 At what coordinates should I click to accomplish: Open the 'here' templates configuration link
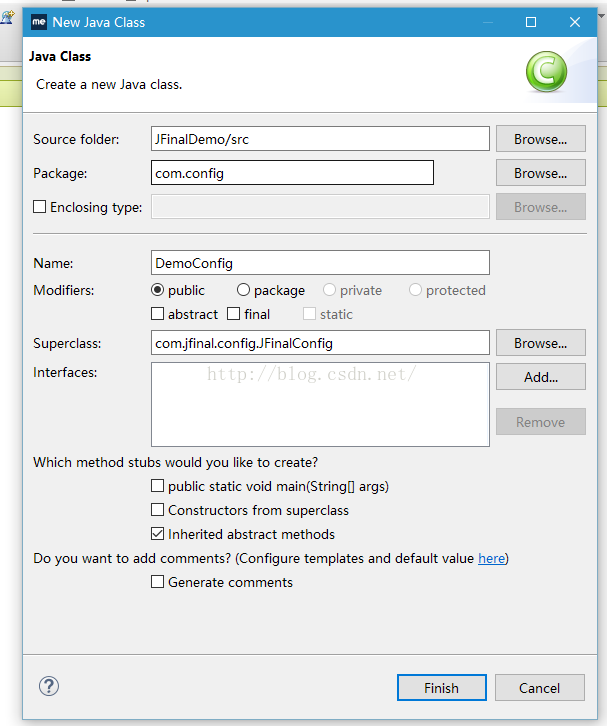click(x=491, y=558)
